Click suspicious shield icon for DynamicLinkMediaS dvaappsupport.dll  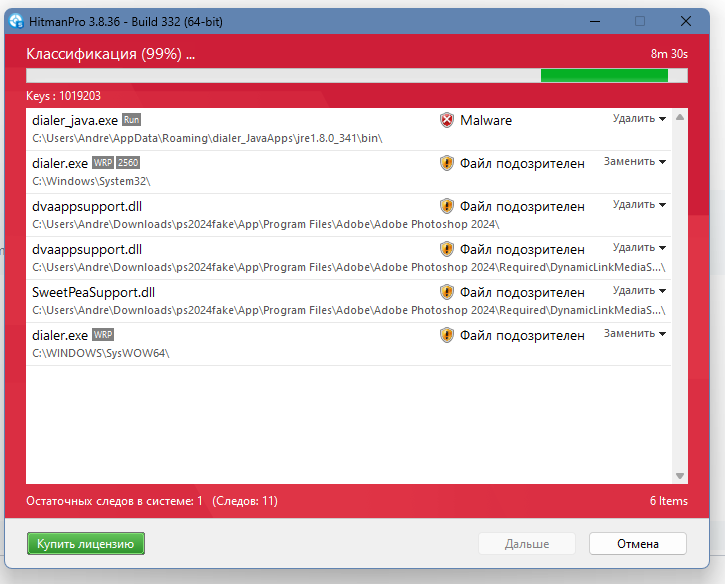[447, 249]
